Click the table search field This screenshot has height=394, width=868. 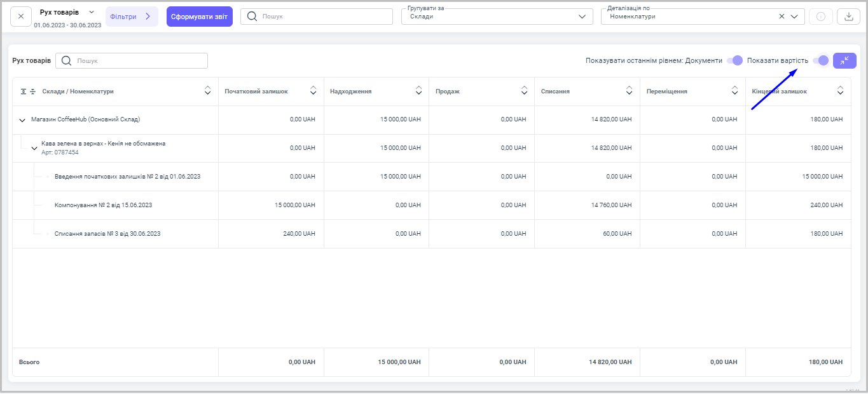coord(140,61)
